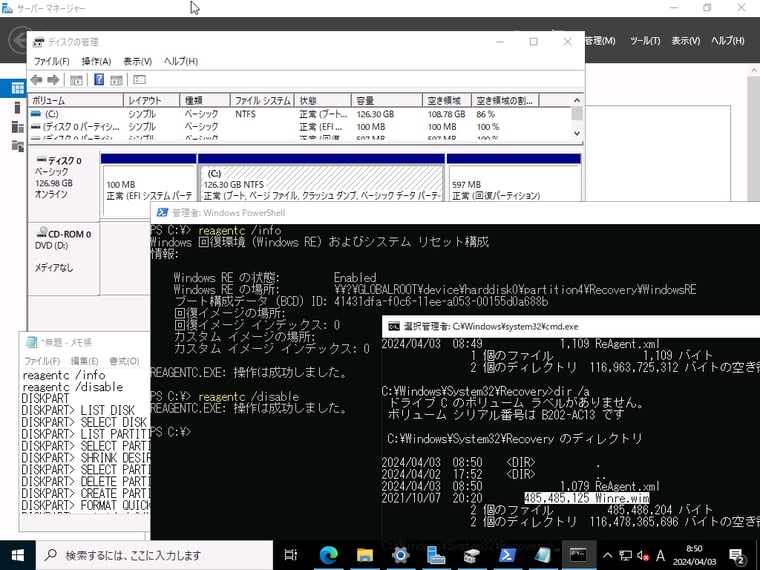The image size is (760, 570).
Task: Open Server Manager 表示(V) menu
Action: [685, 41]
